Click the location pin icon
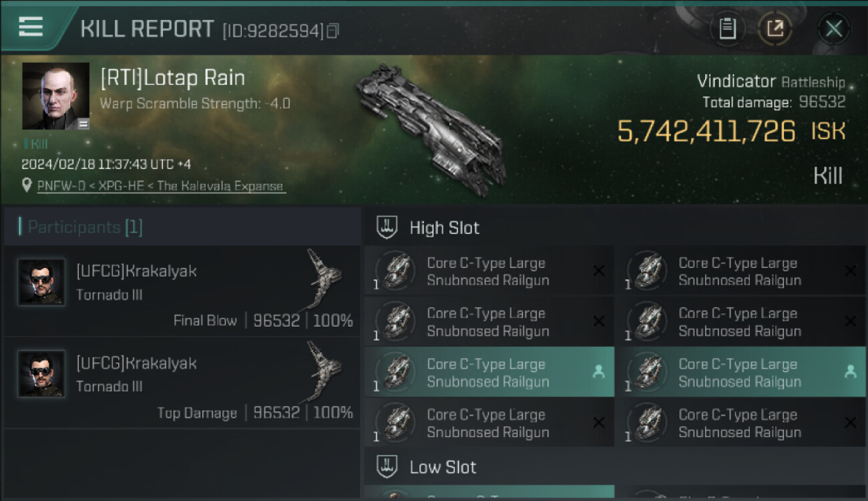 pos(27,185)
